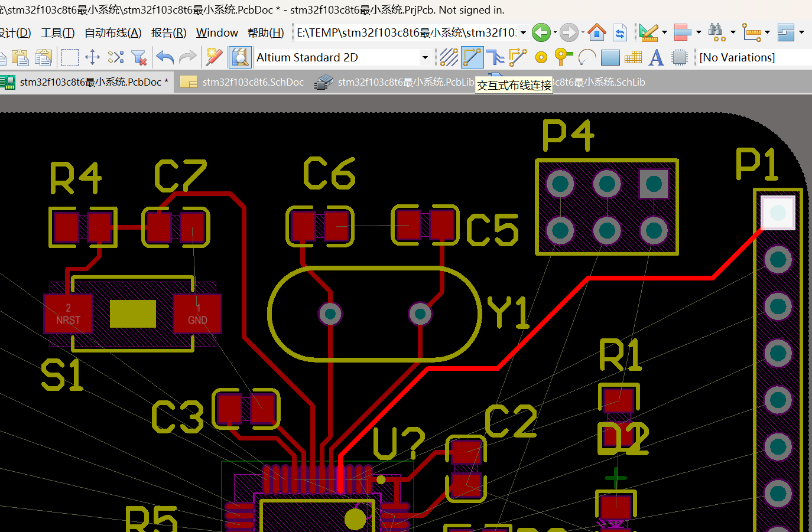Click the square pad of header P4

coord(654,184)
